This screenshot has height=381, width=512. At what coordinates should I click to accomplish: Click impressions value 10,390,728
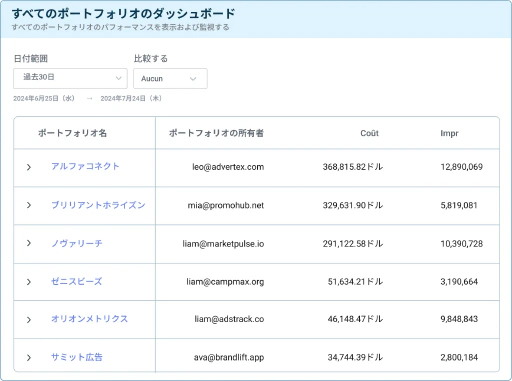[x=462, y=244]
